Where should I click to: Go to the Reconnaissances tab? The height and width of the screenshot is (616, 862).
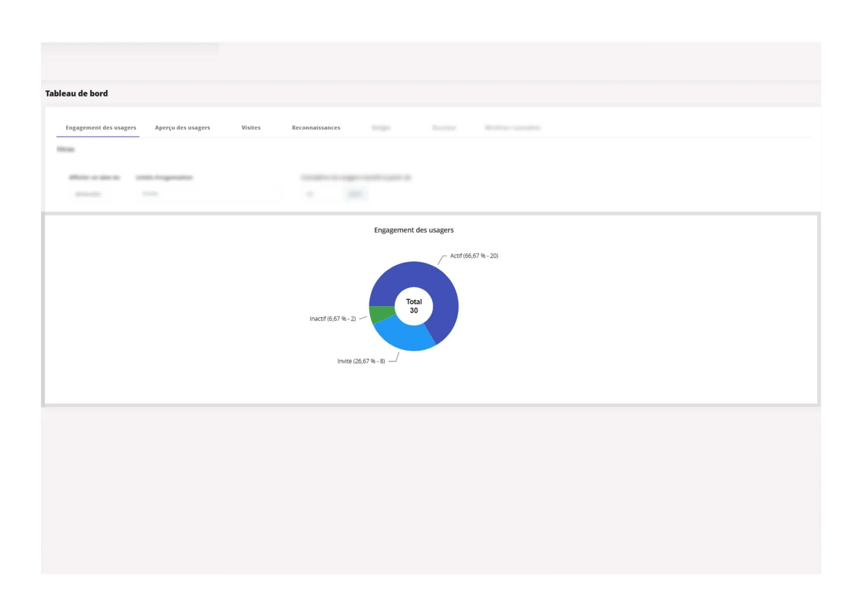tap(316, 127)
